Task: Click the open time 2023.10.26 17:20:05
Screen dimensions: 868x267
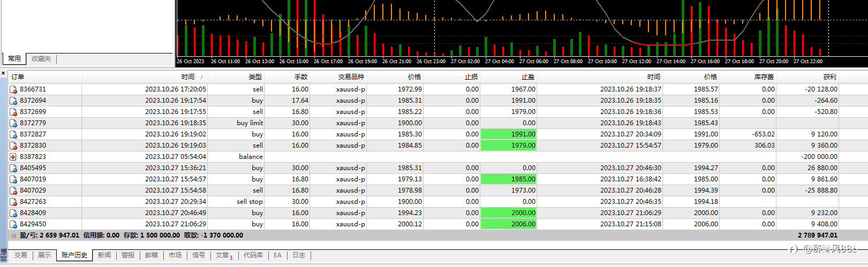Action: [x=175, y=89]
